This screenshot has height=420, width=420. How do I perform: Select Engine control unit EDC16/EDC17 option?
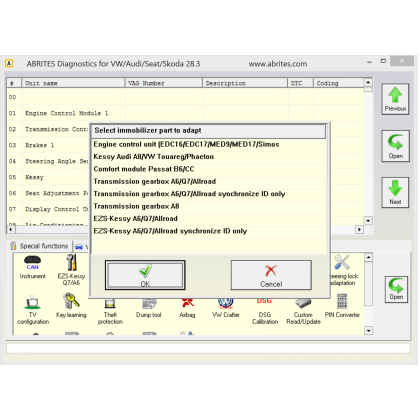coord(209,144)
